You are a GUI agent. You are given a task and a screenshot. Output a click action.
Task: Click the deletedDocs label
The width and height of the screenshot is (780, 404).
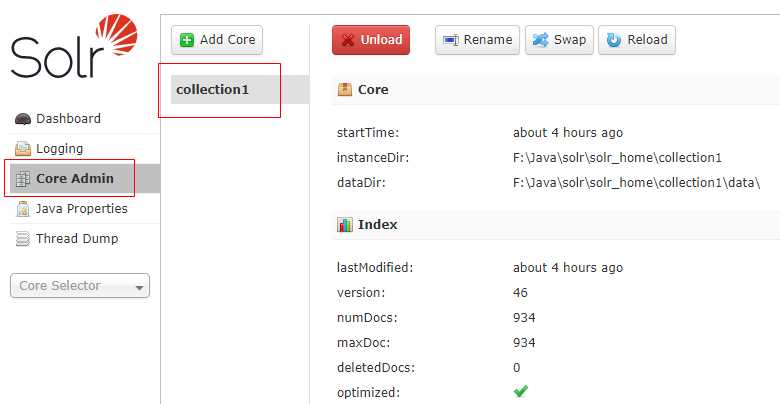376,368
